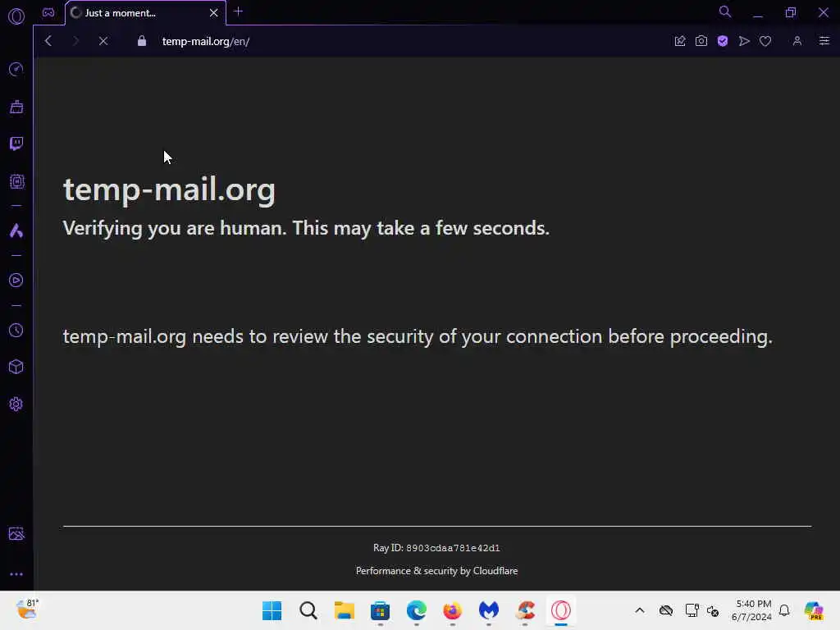This screenshot has height=630, width=840.
Task: Open GX Corner gamepad tab
Action: coord(48,12)
